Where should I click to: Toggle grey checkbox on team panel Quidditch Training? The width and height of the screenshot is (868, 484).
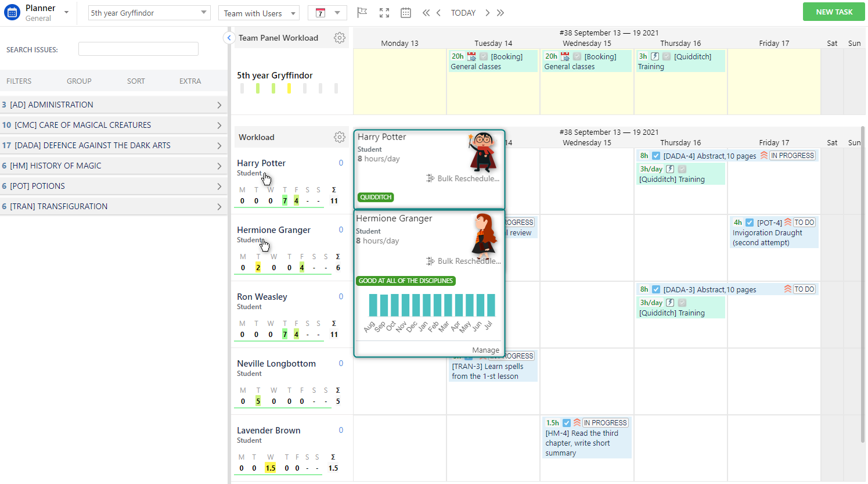pyautogui.click(x=667, y=56)
